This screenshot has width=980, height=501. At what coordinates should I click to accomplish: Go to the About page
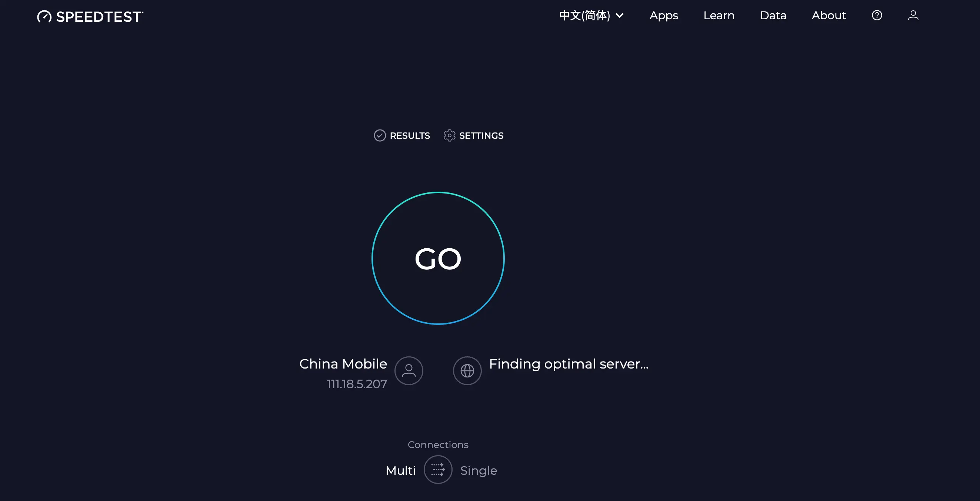pyautogui.click(x=829, y=16)
